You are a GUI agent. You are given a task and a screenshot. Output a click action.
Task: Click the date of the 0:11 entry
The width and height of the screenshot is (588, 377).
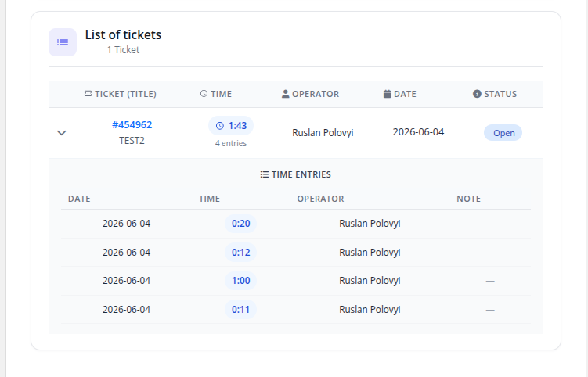(126, 310)
